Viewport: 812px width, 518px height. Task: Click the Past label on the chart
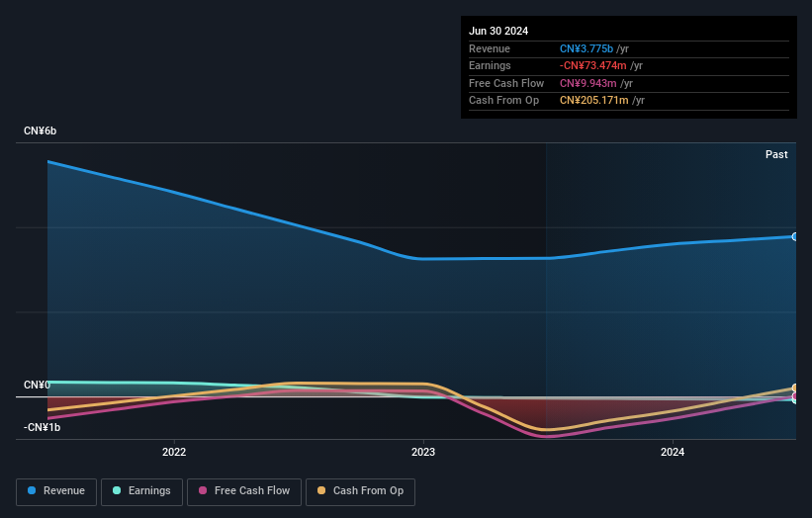776,154
